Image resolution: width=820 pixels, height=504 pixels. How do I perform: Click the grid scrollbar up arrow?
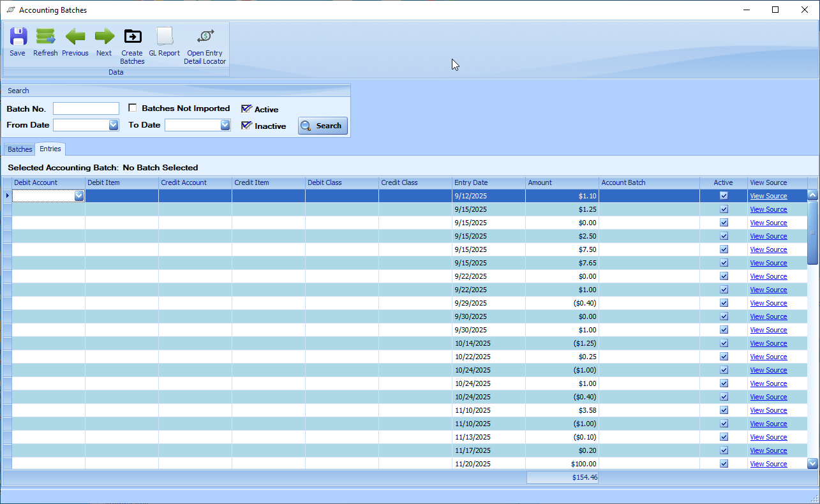pyautogui.click(x=812, y=195)
